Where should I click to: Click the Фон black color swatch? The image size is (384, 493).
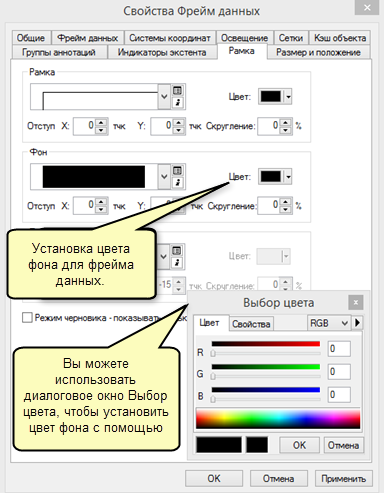coord(271,177)
